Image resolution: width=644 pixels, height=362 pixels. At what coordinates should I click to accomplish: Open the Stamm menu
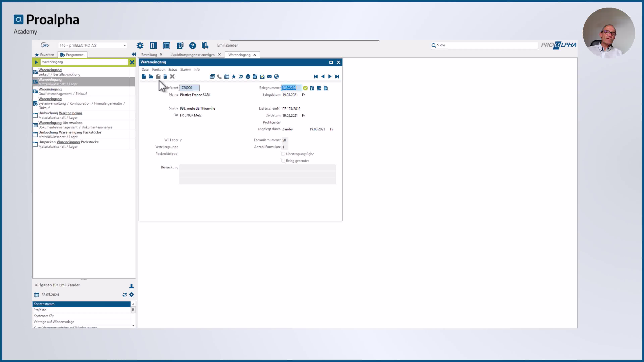tap(185, 69)
